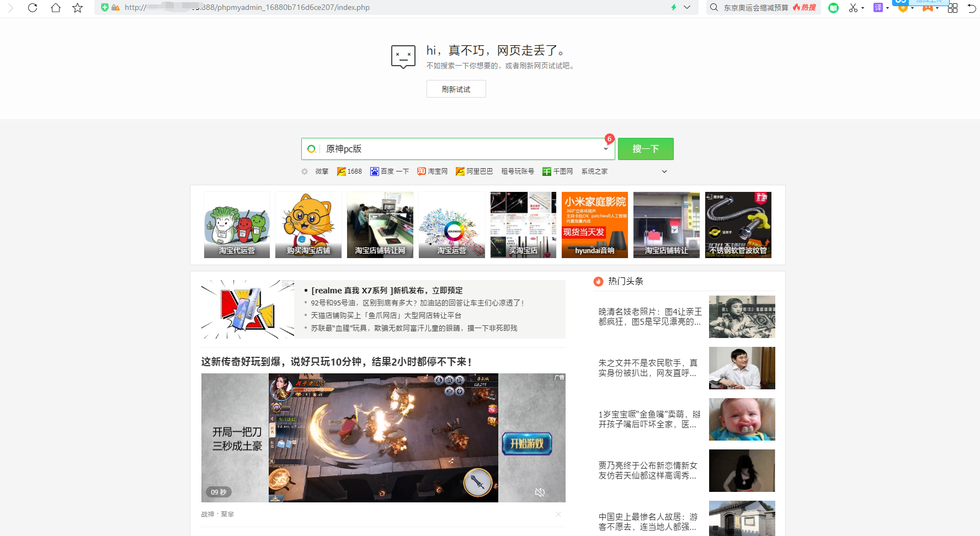Screen dimensions: 980x536
Task: Open the 苏联最血腥玩具 article link
Action: pyautogui.click(x=414, y=328)
